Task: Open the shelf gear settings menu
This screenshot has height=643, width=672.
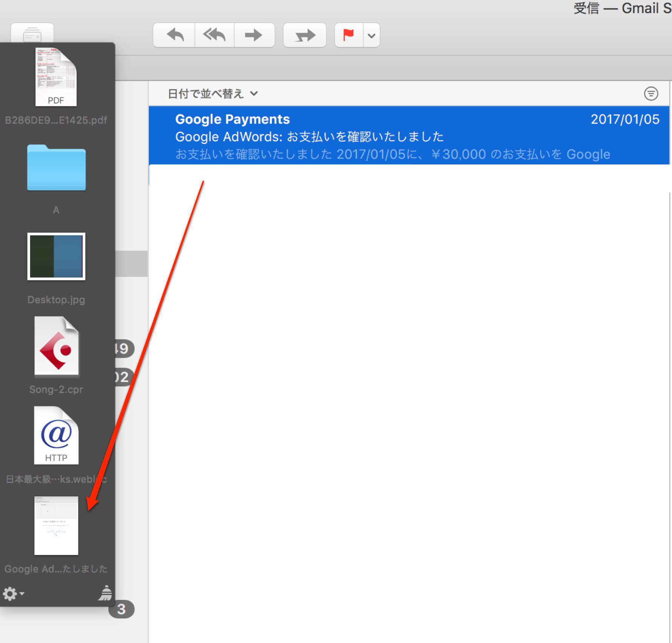Action: pyautogui.click(x=13, y=594)
